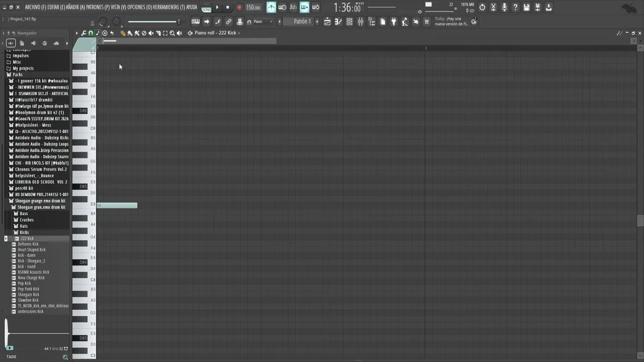644x362 pixels.
Task: Select the C5 note in piano roll
Action: coord(117,205)
